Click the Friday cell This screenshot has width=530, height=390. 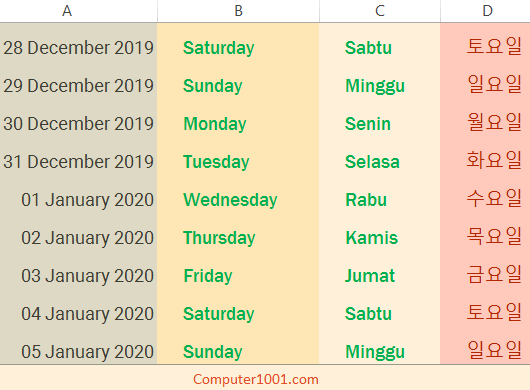(x=238, y=276)
